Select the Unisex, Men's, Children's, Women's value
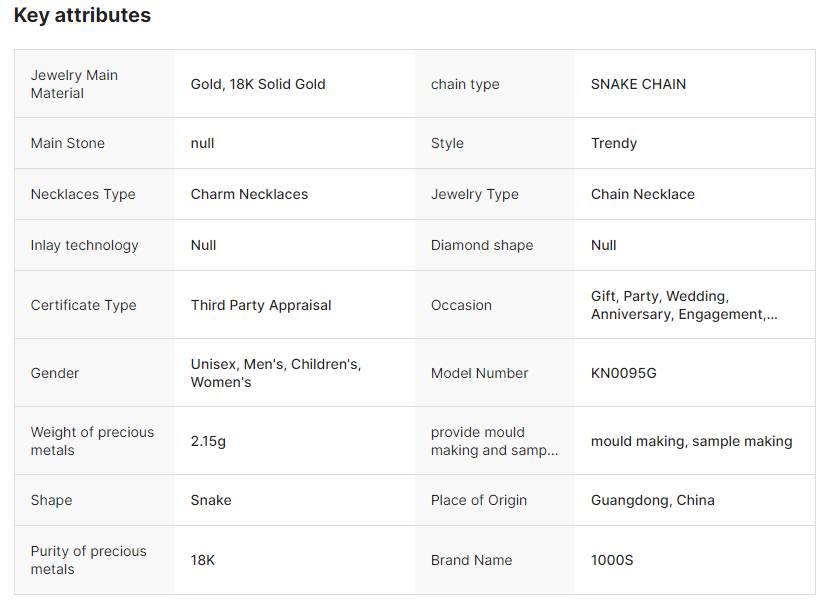This screenshot has height=607, width=832. (276, 373)
